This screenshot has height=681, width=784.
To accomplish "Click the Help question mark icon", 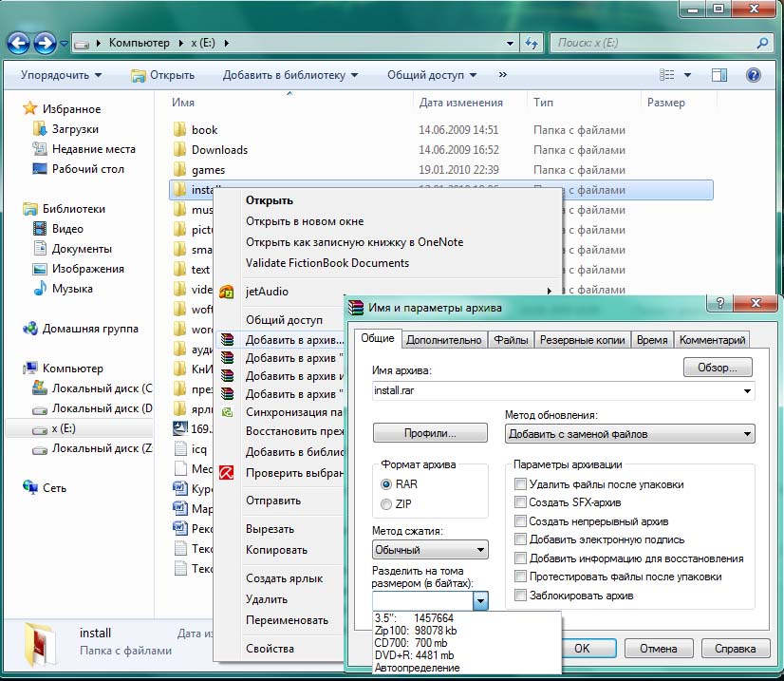I will (x=754, y=75).
